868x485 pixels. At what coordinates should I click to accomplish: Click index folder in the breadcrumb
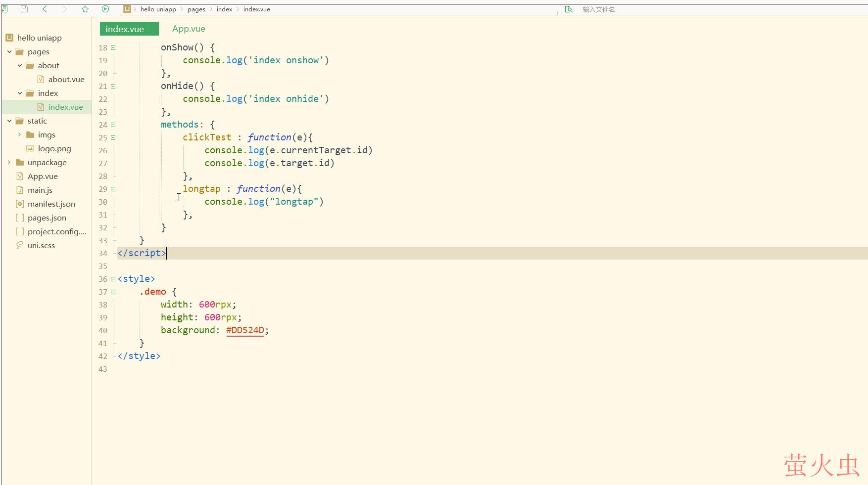224,9
